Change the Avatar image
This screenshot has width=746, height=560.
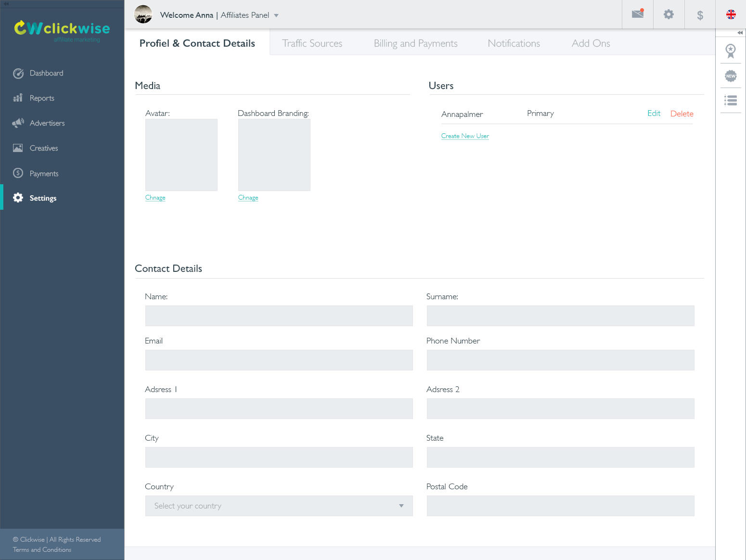[x=155, y=197]
